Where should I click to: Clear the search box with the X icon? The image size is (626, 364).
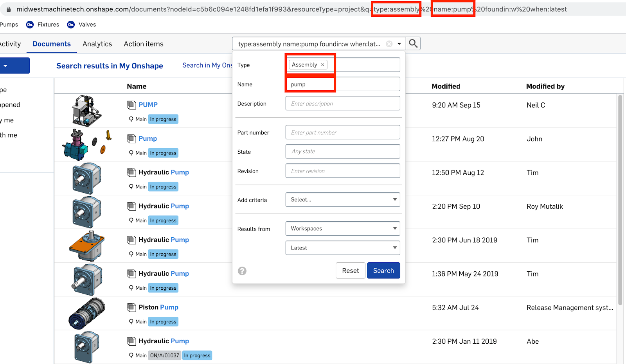pos(389,44)
